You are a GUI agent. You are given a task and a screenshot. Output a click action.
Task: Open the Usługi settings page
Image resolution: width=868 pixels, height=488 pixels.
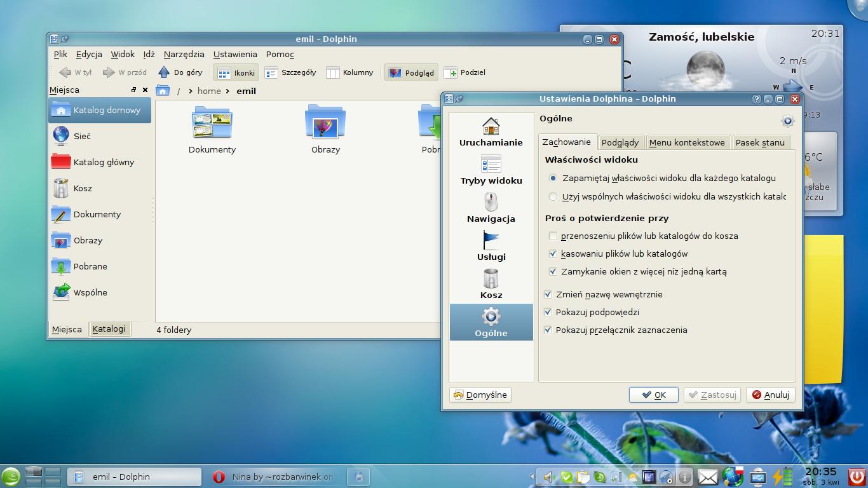pyautogui.click(x=491, y=247)
